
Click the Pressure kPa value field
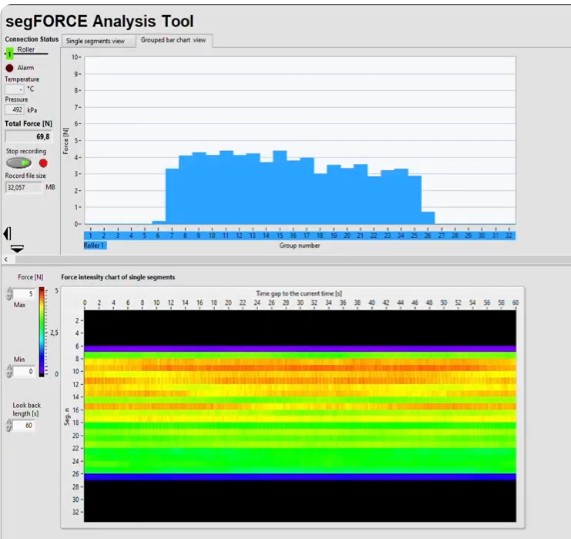[x=15, y=110]
